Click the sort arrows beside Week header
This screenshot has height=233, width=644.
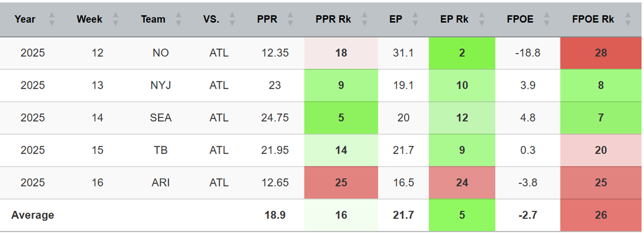116,20
